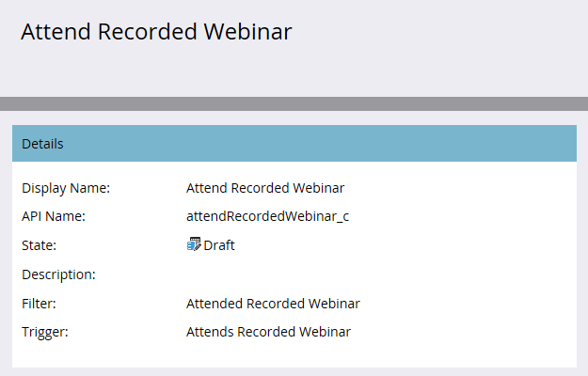The width and height of the screenshot is (588, 376).
Task: Click the Filter label
Action: click(x=39, y=304)
